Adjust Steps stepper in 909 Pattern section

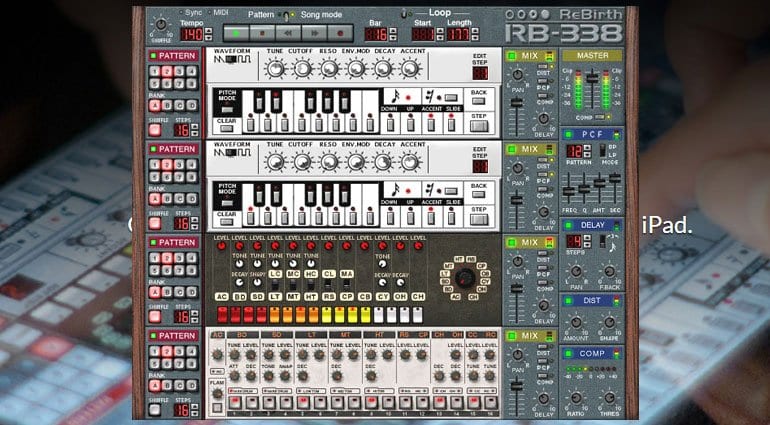click(195, 410)
